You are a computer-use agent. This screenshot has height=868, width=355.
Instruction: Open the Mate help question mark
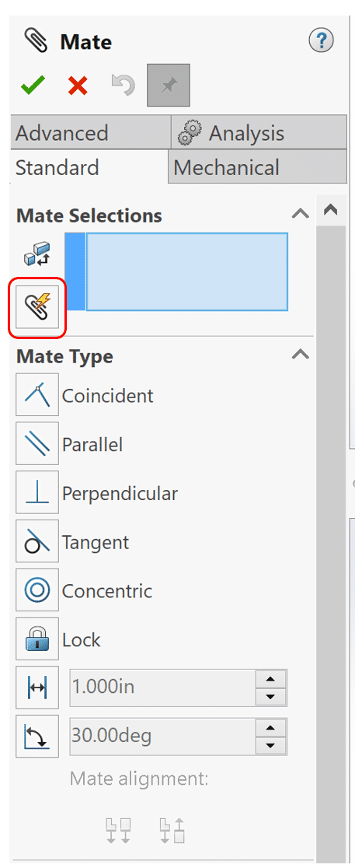[322, 41]
